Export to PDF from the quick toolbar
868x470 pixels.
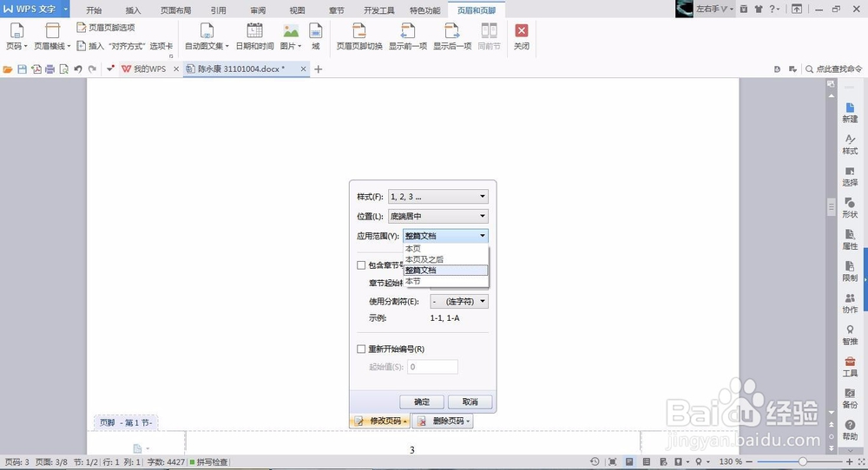pyautogui.click(x=36, y=69)
